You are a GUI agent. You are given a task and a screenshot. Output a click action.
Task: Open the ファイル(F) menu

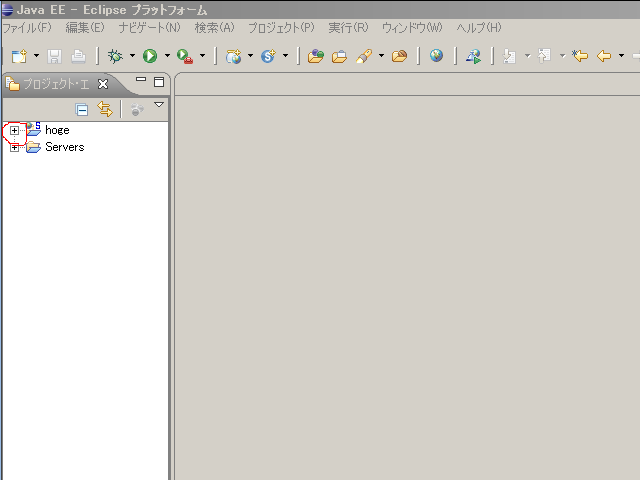(x=27, y=28)
